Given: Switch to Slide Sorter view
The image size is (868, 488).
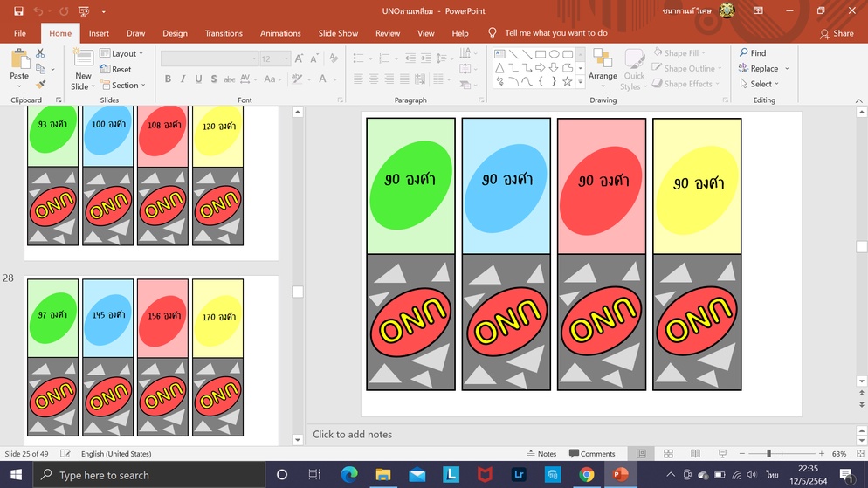Looking at the screenshot, I should pyautogui.click(x=668, y=454).
